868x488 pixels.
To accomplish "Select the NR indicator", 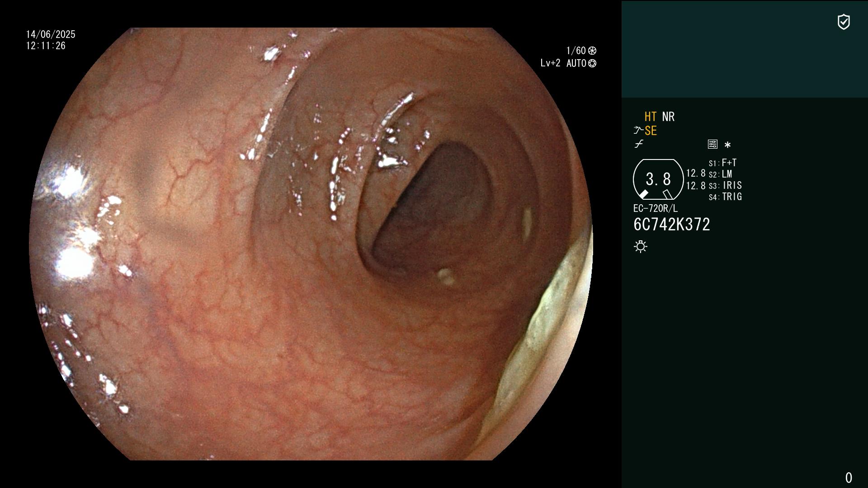I will coord(668,117).
